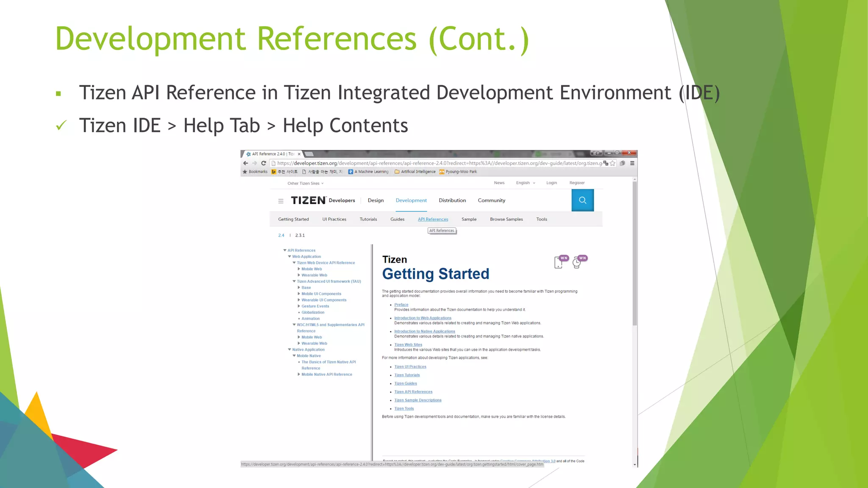The width and height of the screenshot is (868, 488).
Task: Click the TIZEN Developers logo
Action: 323,200
